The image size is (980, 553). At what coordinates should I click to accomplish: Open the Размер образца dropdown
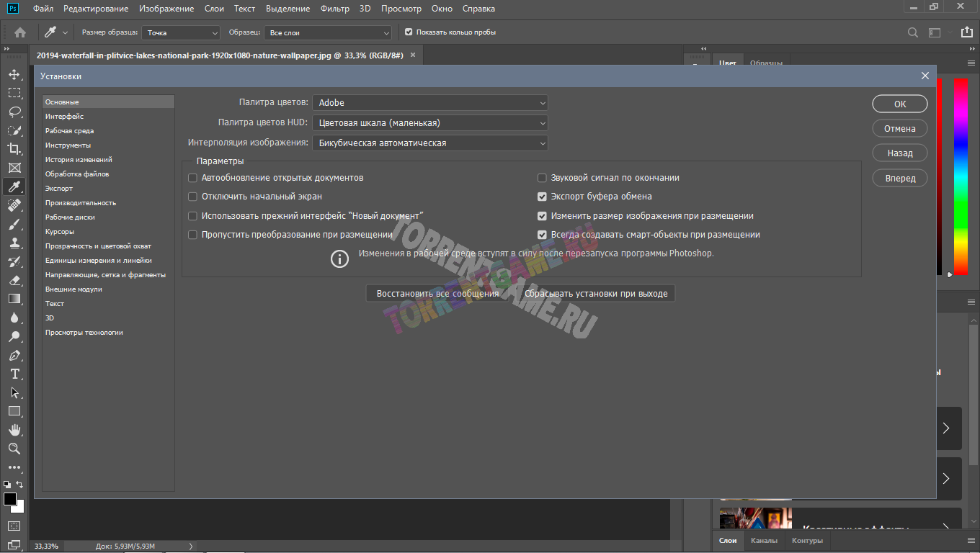point(181,32)
